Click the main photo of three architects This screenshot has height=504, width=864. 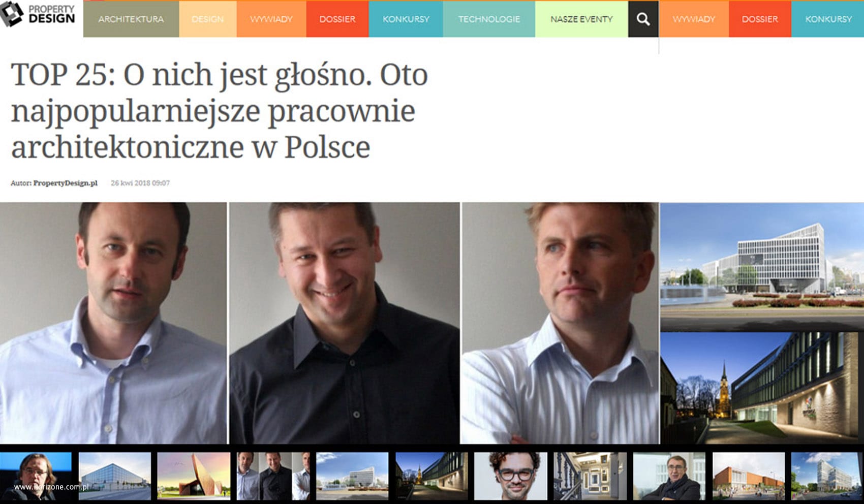[329, 323]
